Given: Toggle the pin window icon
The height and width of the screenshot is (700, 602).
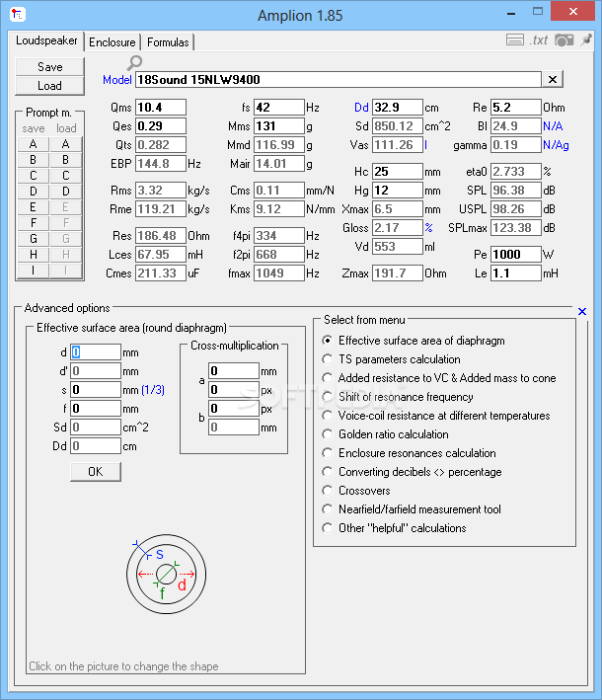Looking at the screenshot, I should point(586,39).
